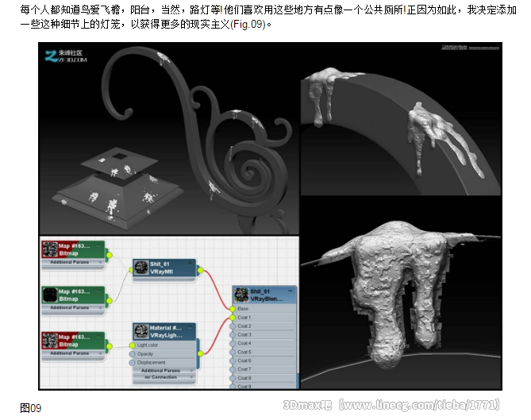Click the Base input socket on VRayBlend node
The height and width of the screenshot is (420, 531).
233,309
